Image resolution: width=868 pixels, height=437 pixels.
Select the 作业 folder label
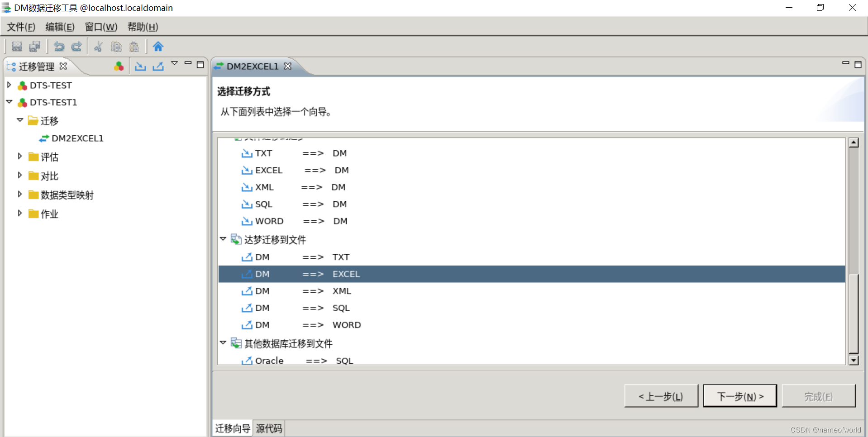pyautogui.click(x=49, y=214)
